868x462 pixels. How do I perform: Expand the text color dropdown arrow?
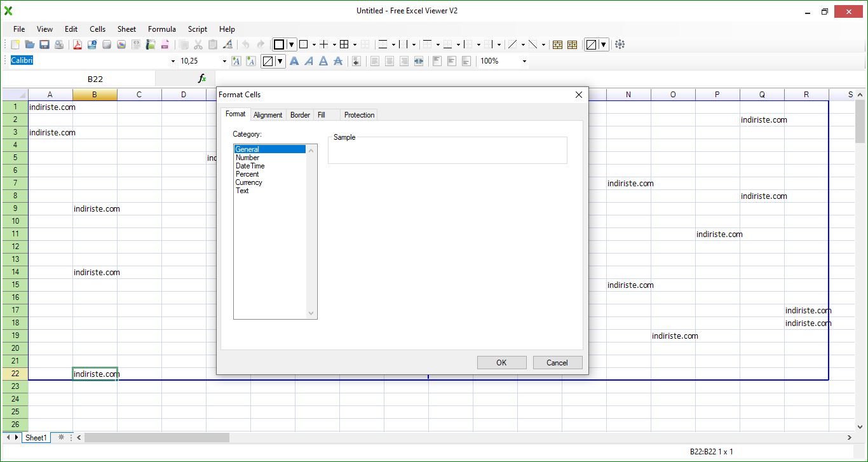280,61
